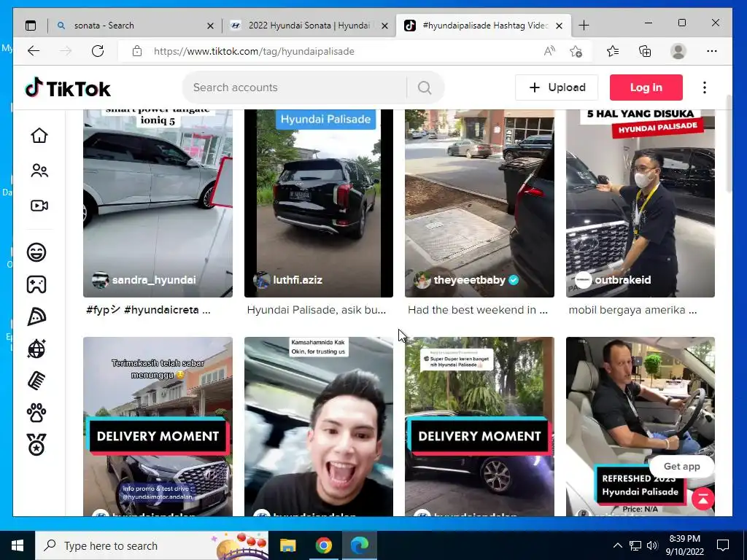
Task: Click the Windows taskbar search box
Action: click(152, 545)
